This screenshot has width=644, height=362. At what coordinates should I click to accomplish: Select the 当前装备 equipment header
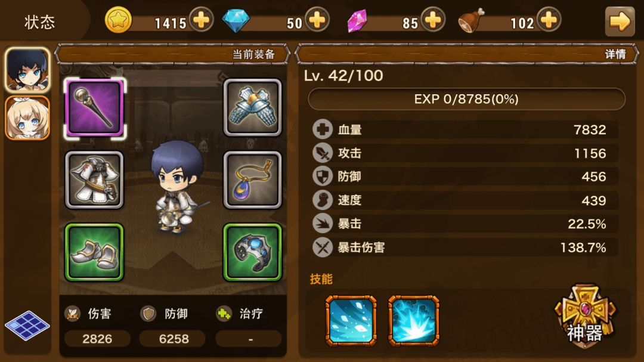click(x=172, y=54)
